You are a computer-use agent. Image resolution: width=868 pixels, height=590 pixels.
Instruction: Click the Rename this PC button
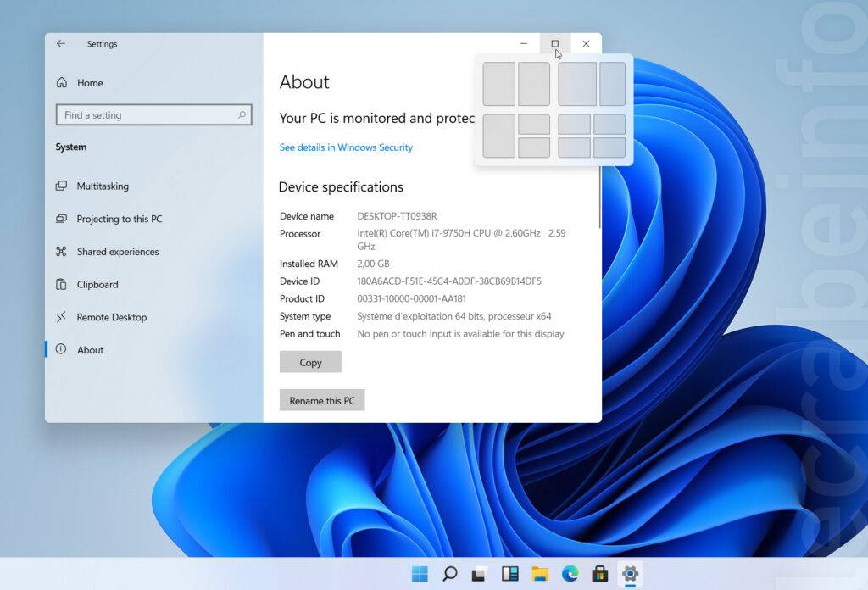pyautogui.click(x=322, y=400)
